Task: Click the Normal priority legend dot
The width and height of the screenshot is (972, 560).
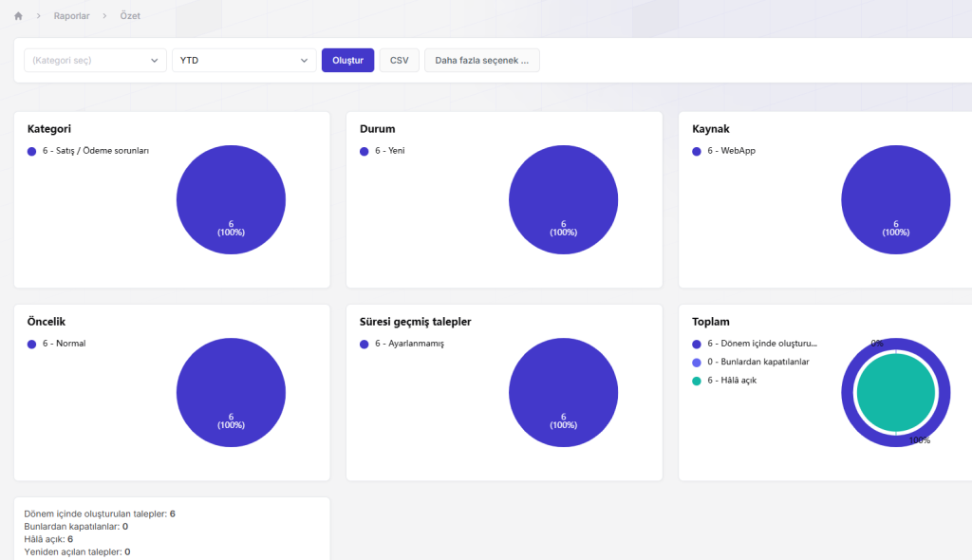Action: (x=31, y=345)
